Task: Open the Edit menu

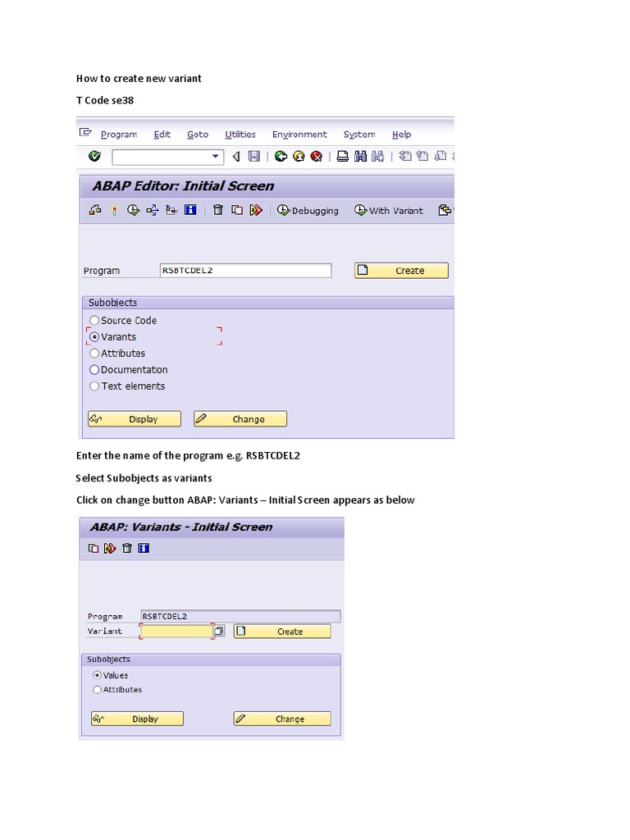Action: [162, 135]
